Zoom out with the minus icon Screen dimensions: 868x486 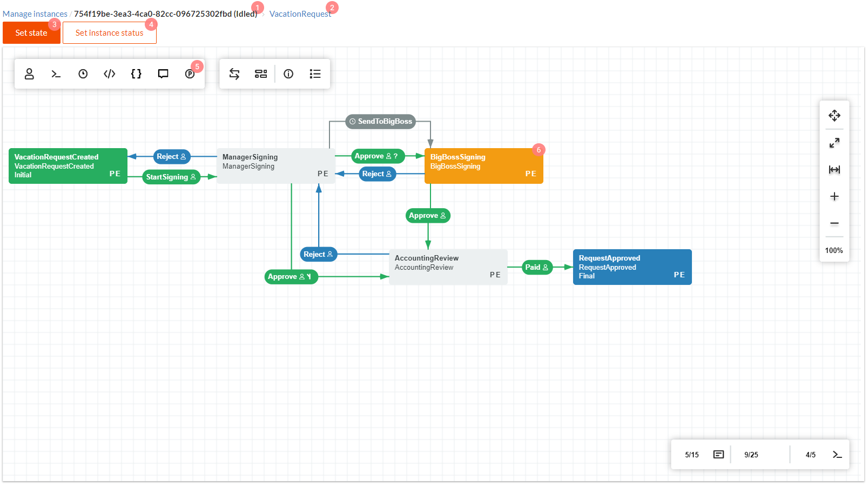pyautogui.click(x=835, y=223)
